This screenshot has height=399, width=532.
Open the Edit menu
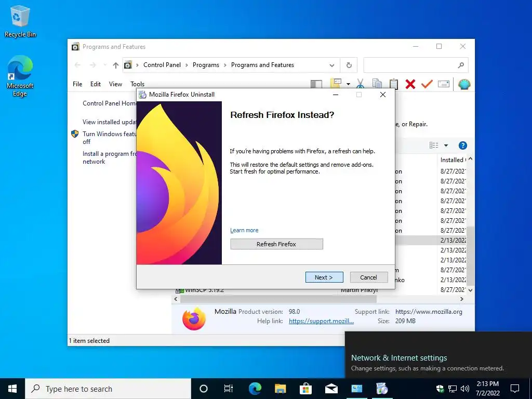click(96, 84)
